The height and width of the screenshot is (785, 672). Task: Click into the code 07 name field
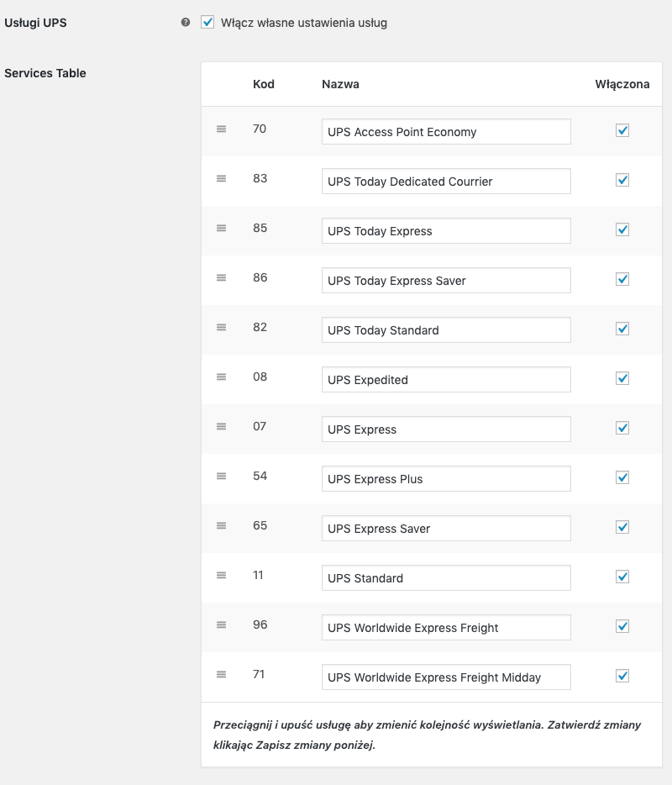click(446, 429)
